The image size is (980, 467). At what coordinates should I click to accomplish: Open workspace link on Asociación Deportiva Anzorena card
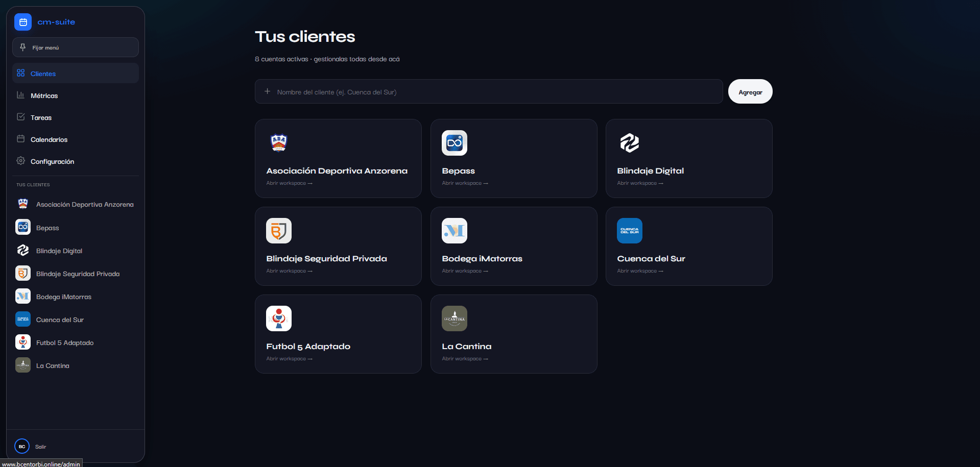289,183
